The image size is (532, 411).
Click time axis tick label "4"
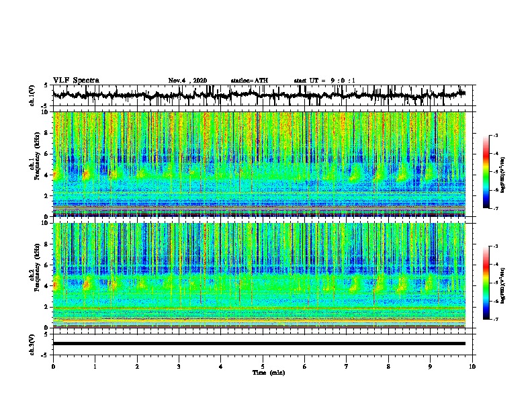click(221, 367)
